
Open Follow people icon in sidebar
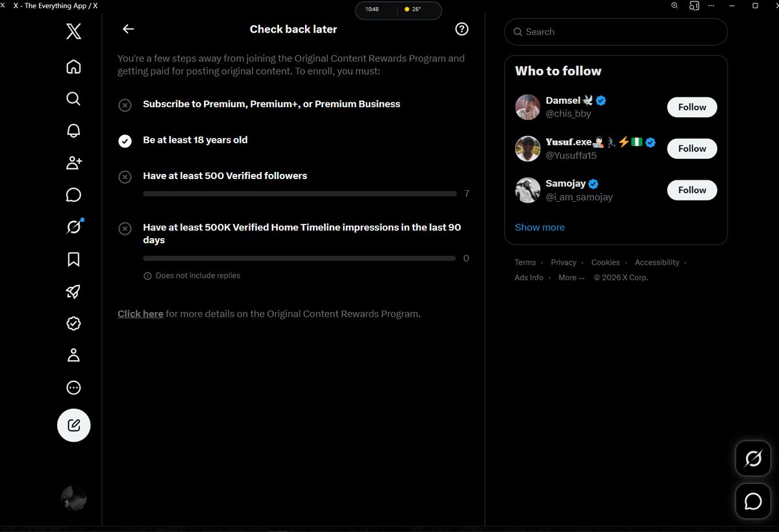(x=74, y=163)
